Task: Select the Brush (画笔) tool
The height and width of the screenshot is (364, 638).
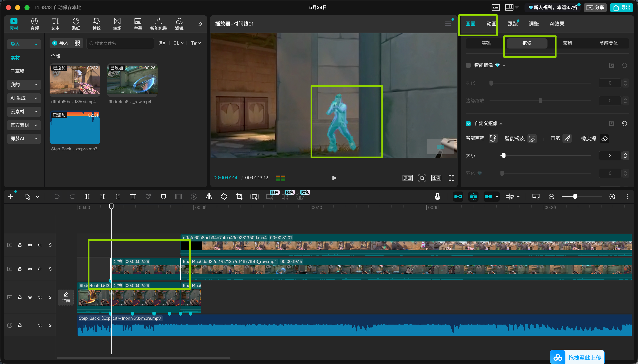Action: tap(567, 139)
